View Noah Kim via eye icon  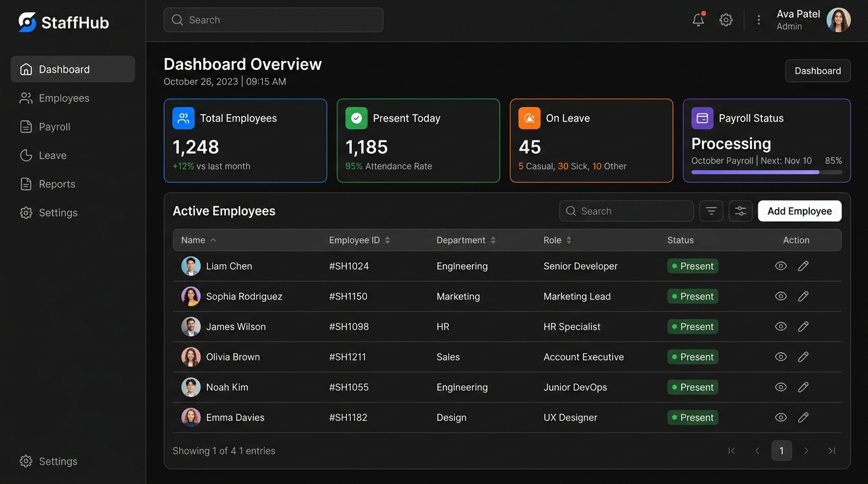[781, 387]
